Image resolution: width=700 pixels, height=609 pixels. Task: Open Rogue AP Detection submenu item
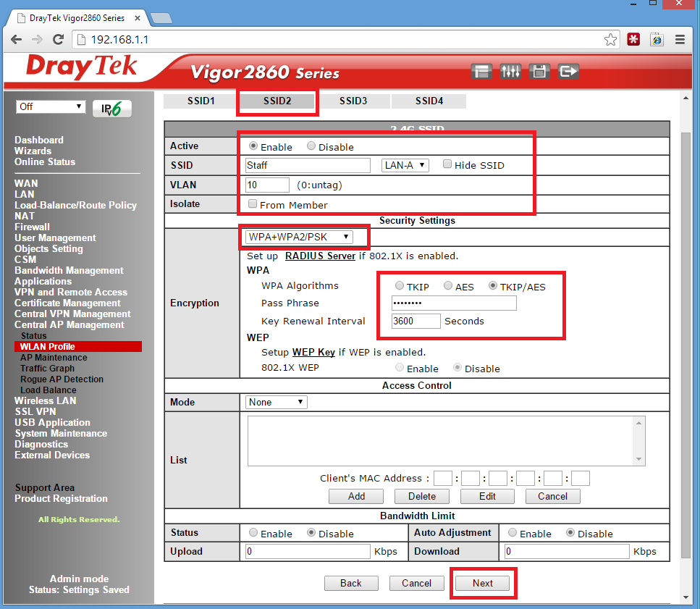click(62, 379)
